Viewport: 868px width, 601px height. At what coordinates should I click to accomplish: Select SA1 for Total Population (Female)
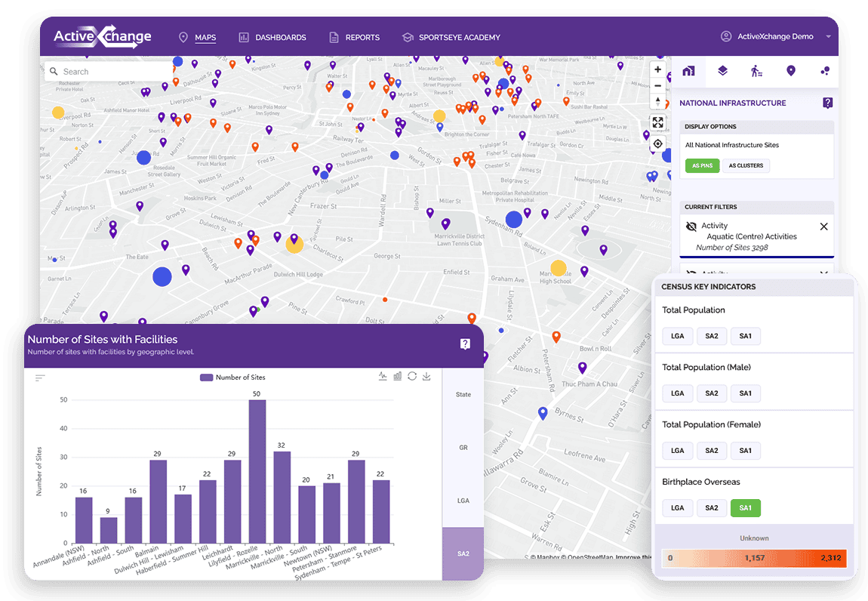(745, 450)
